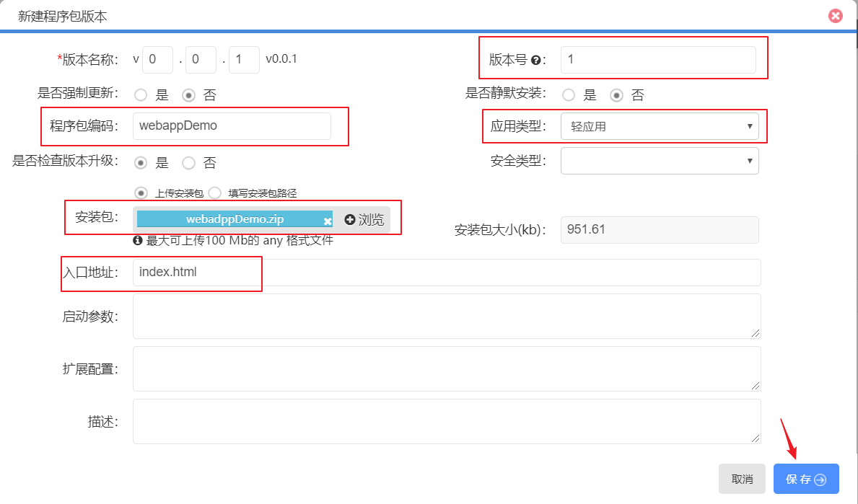
Task: Select the 上传安装包 option
Action: (141, 193)
